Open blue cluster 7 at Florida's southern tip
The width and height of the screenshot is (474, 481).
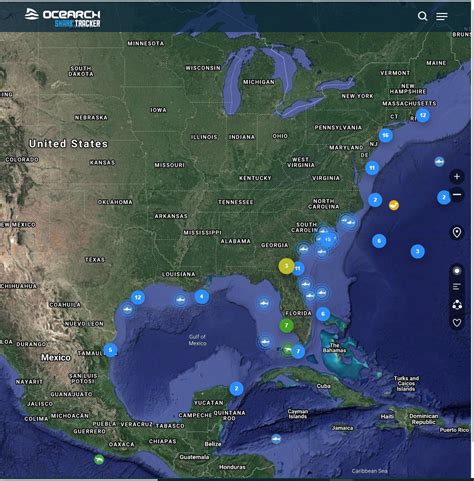coord(298,351)
